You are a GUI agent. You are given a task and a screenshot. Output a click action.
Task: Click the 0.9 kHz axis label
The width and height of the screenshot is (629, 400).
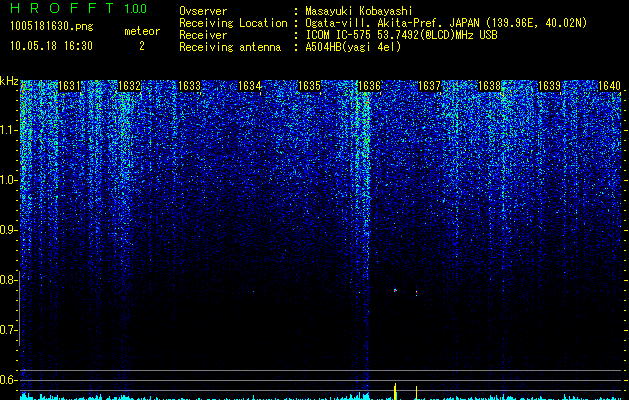pyautogui.click(x=7, y=230)
